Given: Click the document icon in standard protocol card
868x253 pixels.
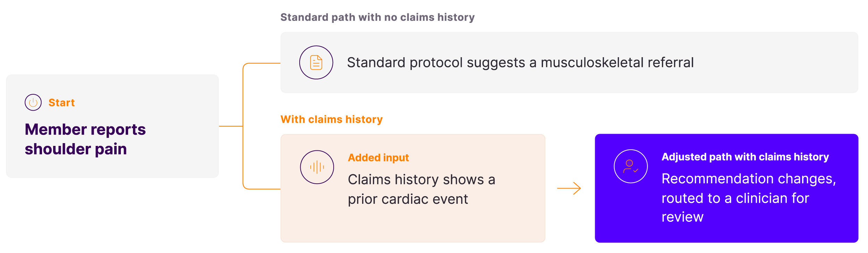Looking at the screenshot, I should point(316,62).
